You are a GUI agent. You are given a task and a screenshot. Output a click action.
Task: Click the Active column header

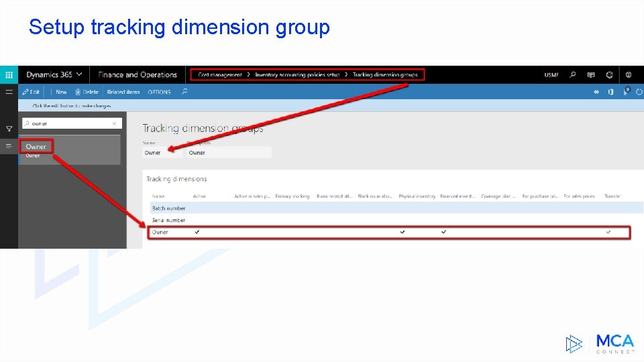(x=199, y=196)
